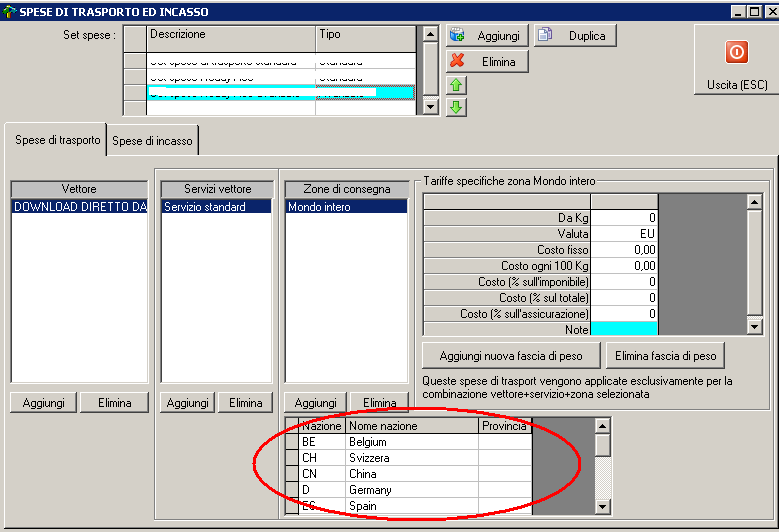Click scroll down arrow of Set spese list
The image size is (779, 532).
pos(430,106)
